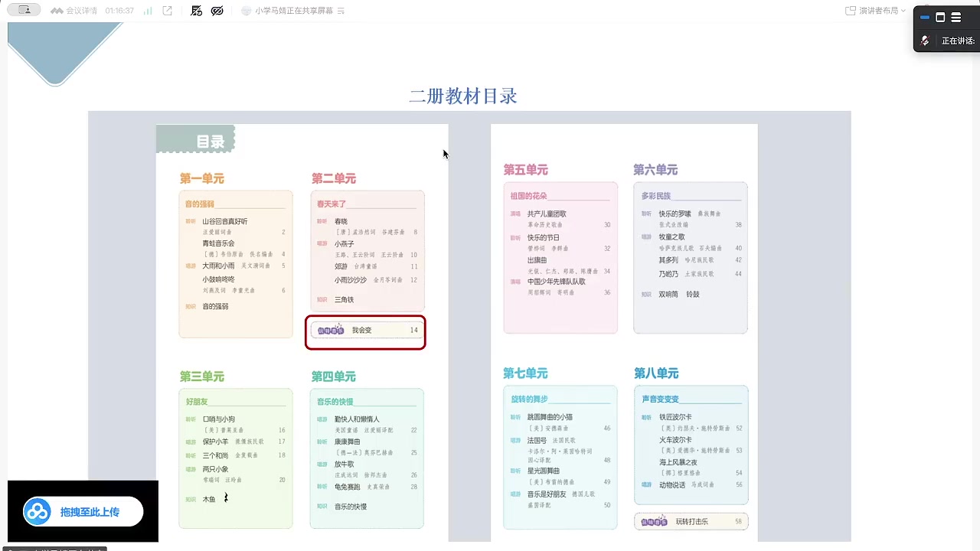
Task: Click the 第四单元 heading
Action: [x=334, y=377]
